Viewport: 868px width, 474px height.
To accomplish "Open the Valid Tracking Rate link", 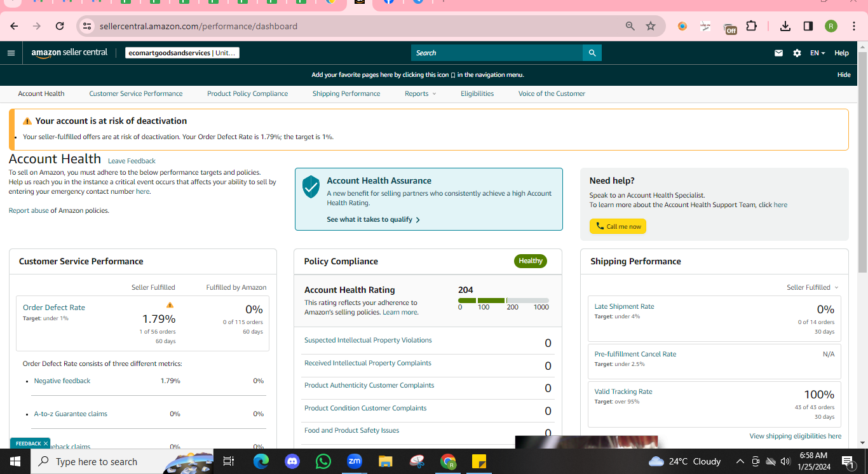I will click(623, 391).
